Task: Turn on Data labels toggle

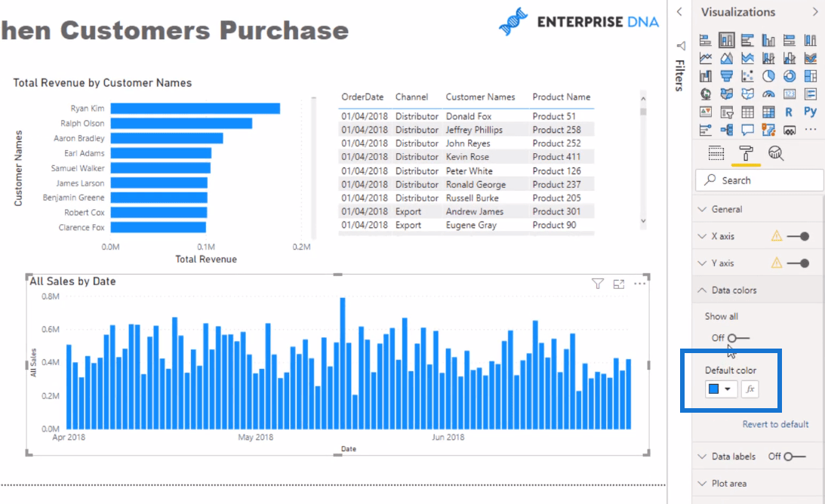Action: coord(795,456)
